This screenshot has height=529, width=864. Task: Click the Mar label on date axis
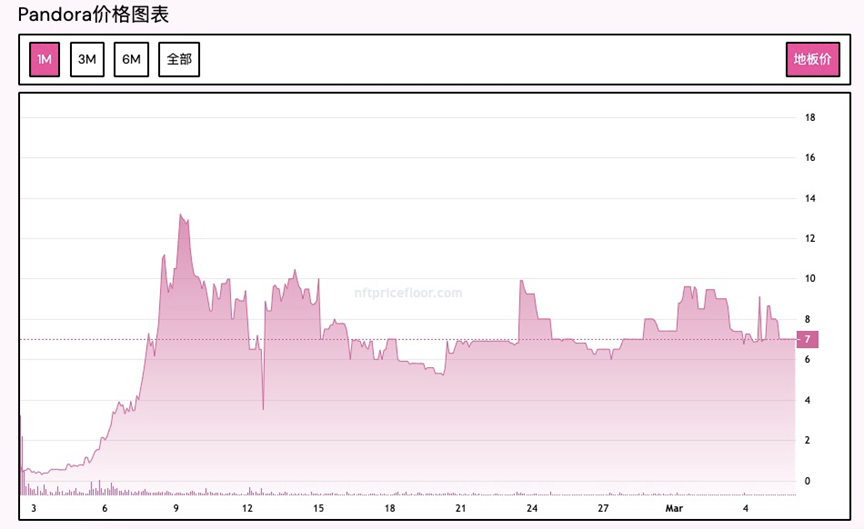point(675,509)
